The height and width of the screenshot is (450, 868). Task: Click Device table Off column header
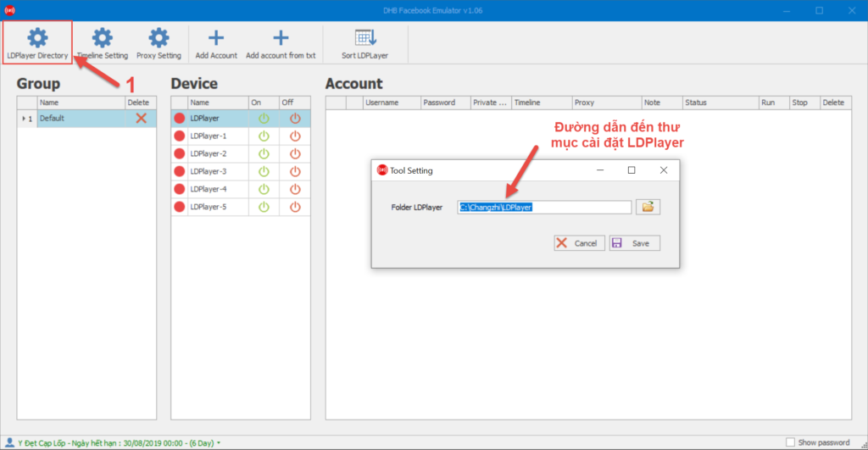point(294,103)
